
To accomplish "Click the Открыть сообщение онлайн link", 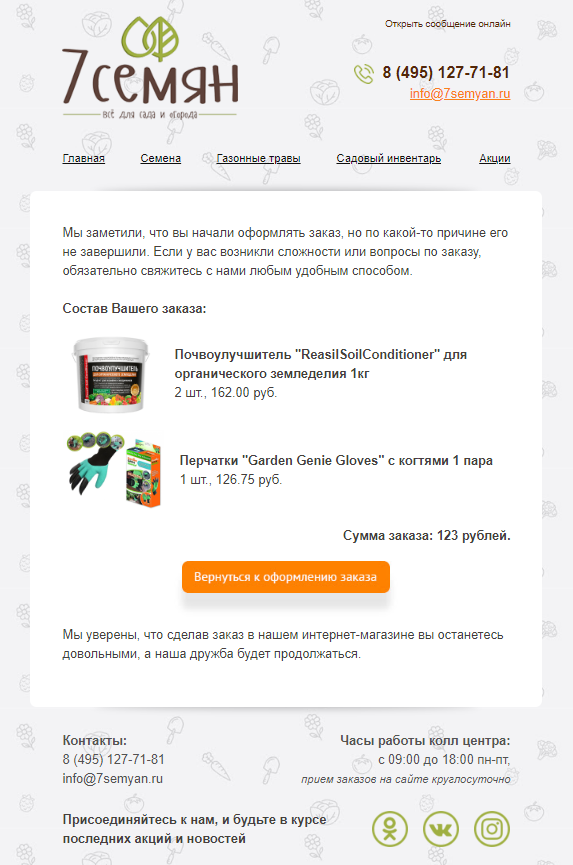I will (448, 24).
